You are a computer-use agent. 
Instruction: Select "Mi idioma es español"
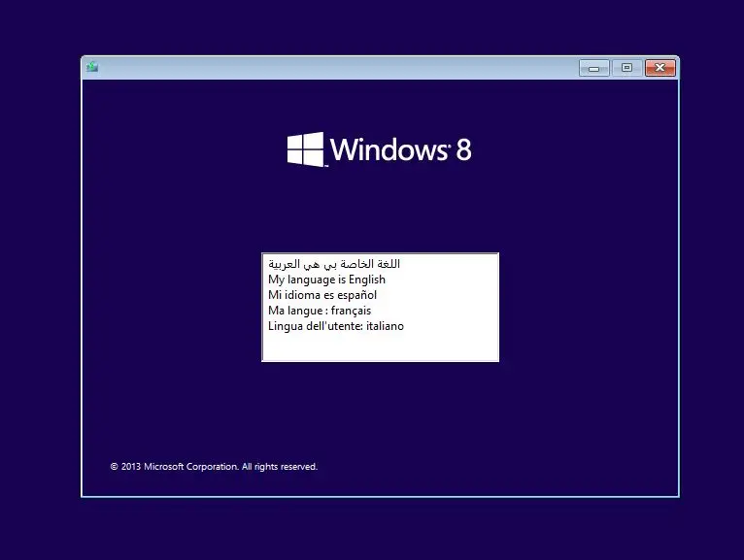click(322, 295)
